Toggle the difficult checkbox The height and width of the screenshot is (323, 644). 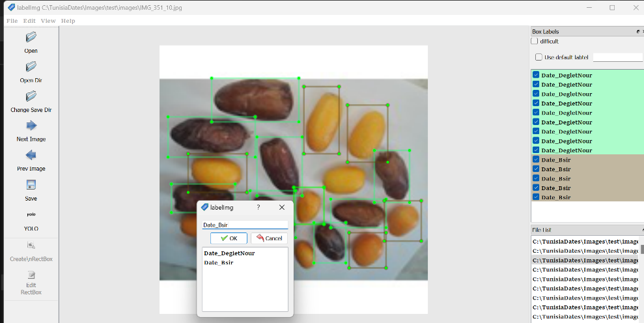pyautogui.click(x=535, y=41)
